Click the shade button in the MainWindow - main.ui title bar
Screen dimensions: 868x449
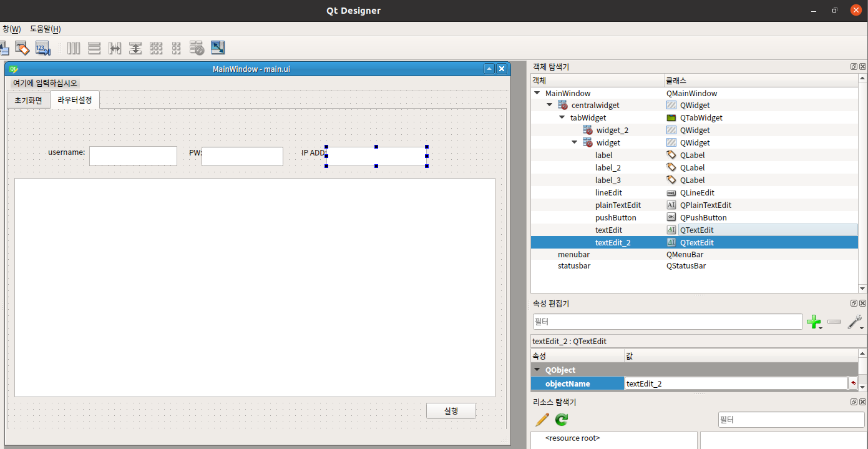coord(490,69)
